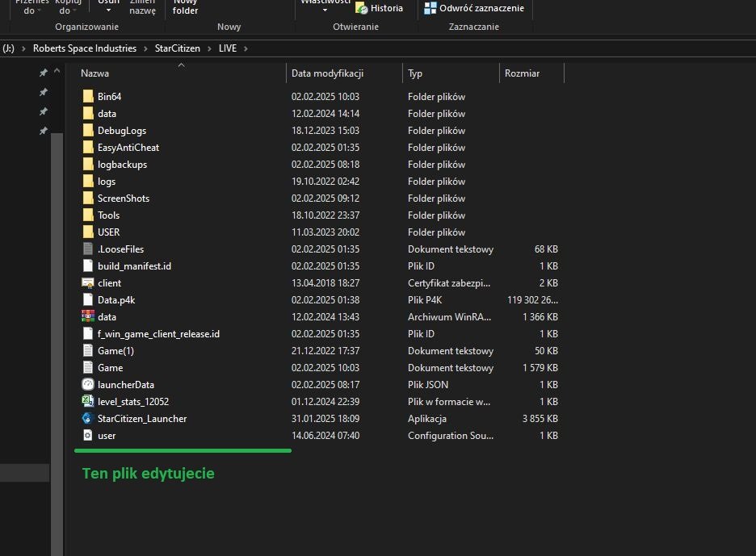Viewport: 756px width, 556px height.
Task: Click the navigation pane vertical scrollbar
Action: coord(57,344)
